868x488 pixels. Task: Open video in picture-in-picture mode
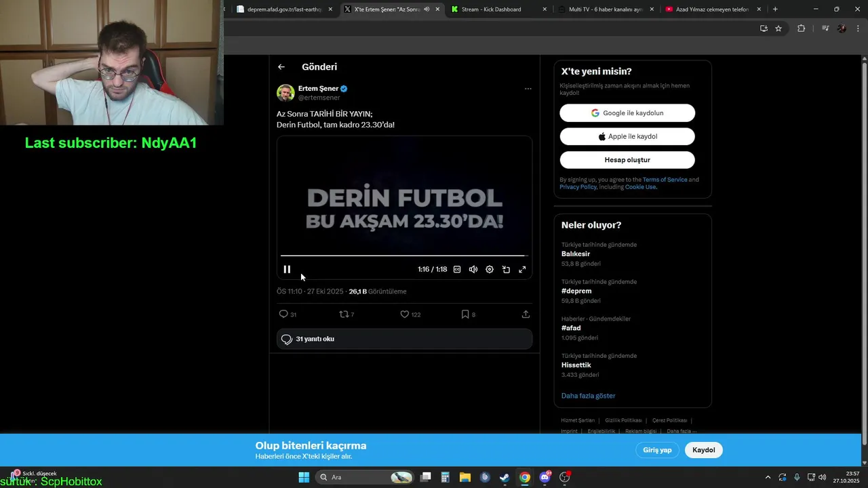(x=506, y=269)
